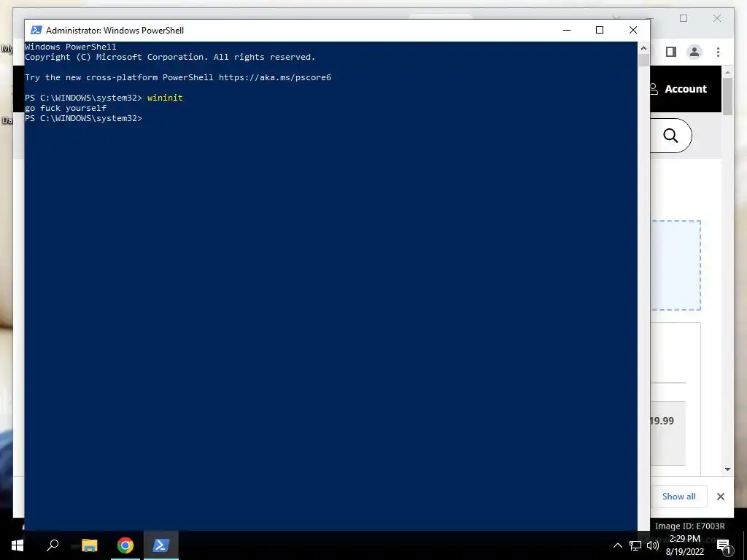Open the Chrome profile avatar
The height and width of the screenshot is (560, 747).
(x=694, y=52)
